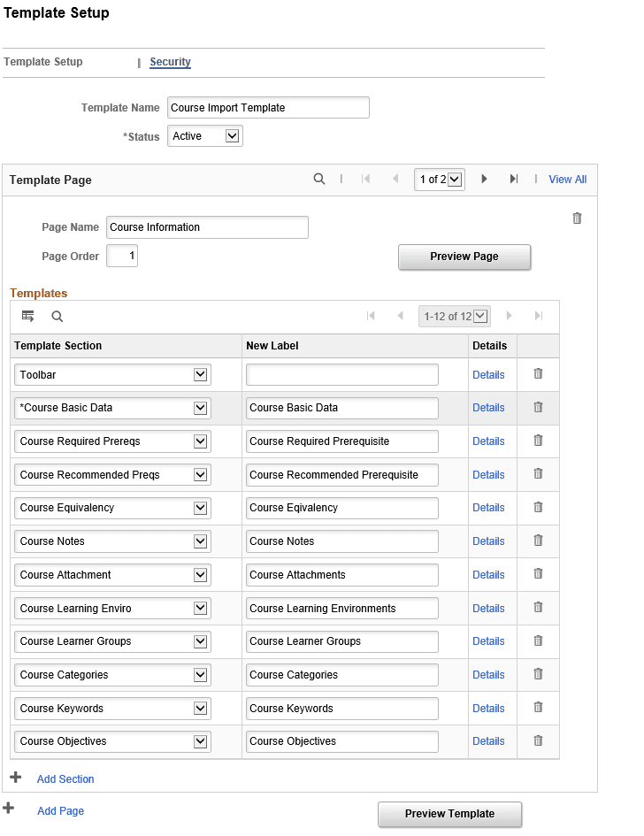Click the plus icon beside Add Section

tap(15, 778)
